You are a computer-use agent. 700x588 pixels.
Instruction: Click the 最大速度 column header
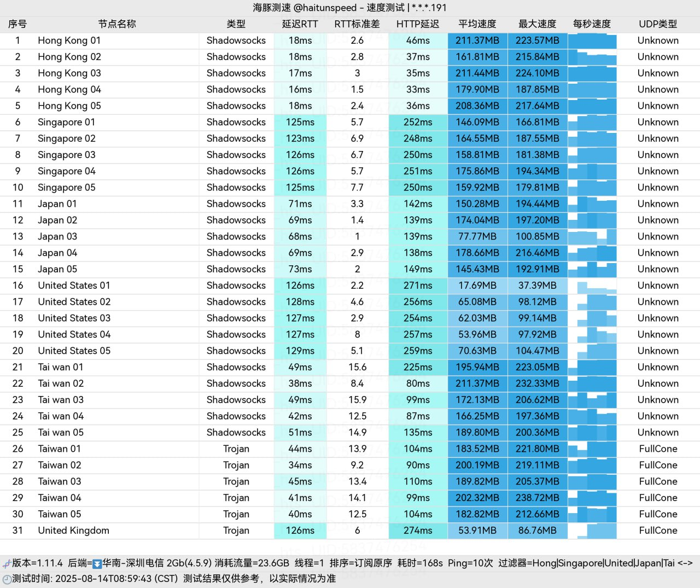(x=537, y=24)
